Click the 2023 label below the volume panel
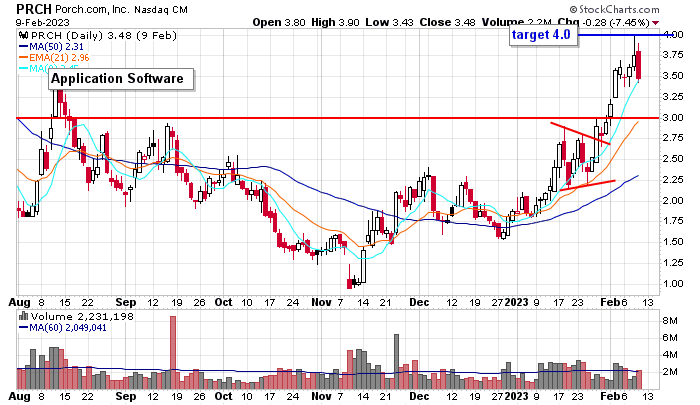 [x=517, y=396]
